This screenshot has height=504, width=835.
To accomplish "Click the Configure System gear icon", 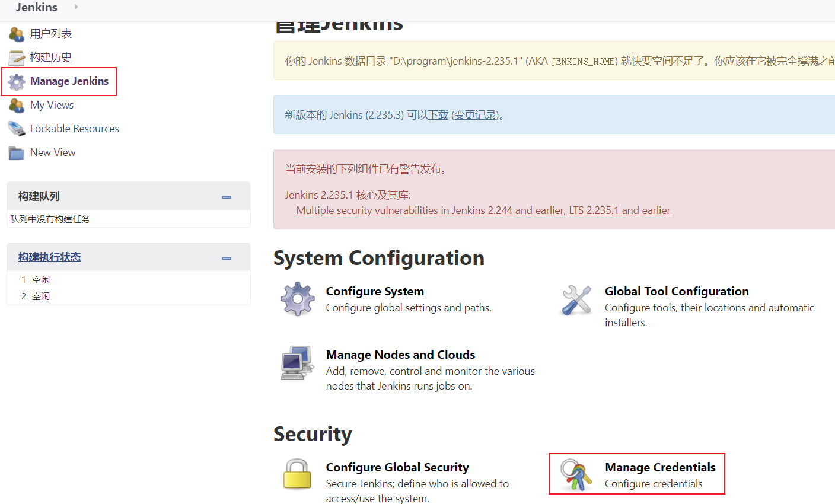I will [298, 299].
